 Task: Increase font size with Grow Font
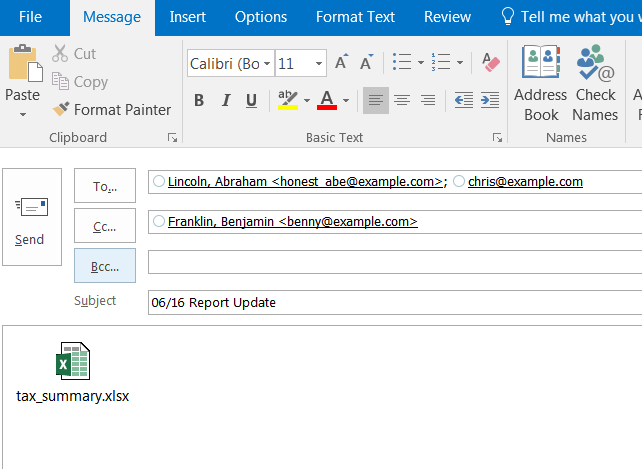pyautogui.click(x=341, y=63)
